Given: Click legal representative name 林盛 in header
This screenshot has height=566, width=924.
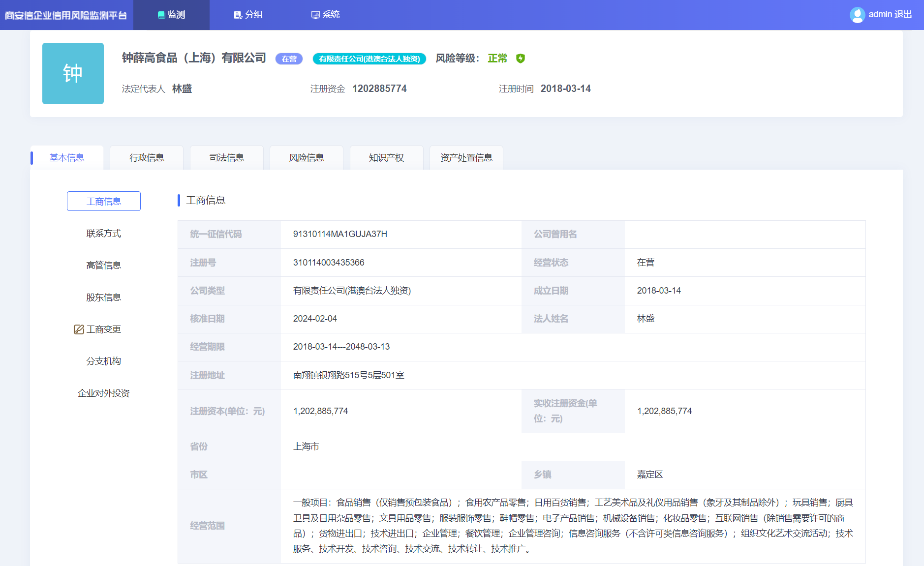Looking at the screenshot, I should [x=182, y=89].
